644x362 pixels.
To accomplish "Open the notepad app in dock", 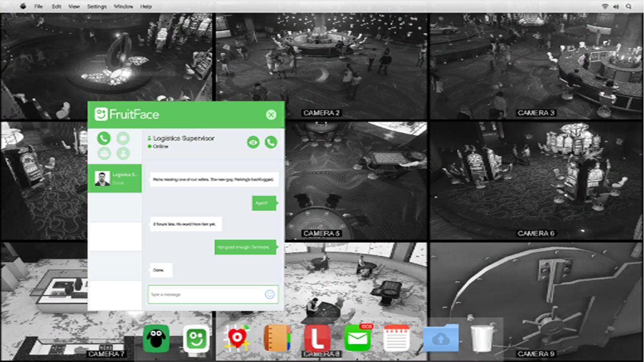I will 397,338.
